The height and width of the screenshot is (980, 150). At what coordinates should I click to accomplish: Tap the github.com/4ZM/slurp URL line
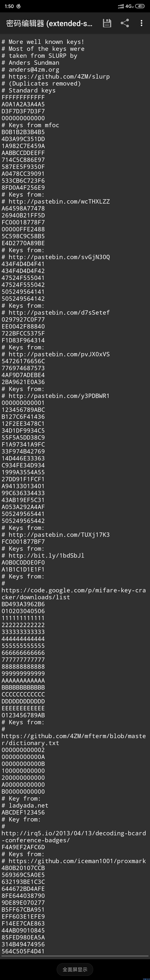click(56, 77)
